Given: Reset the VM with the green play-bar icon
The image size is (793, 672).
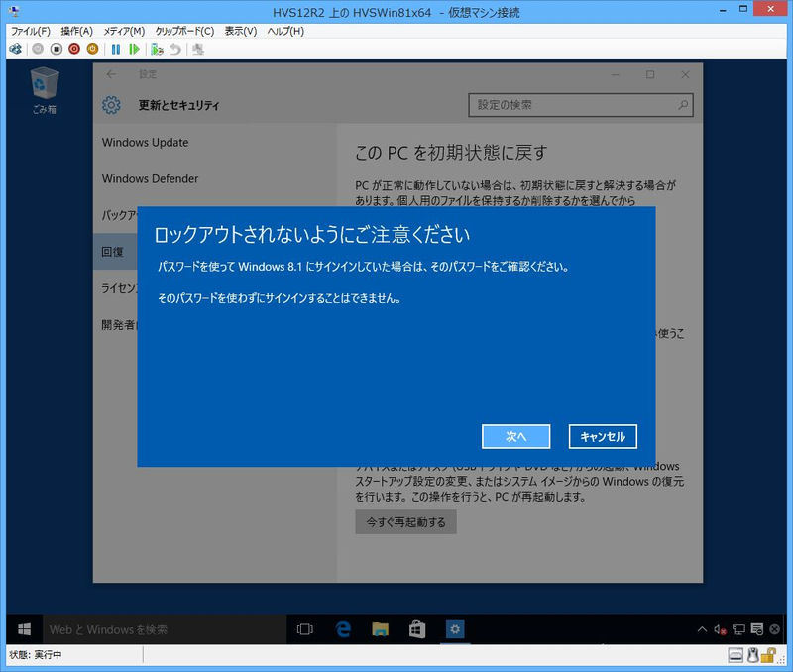Looking at the screenshot, I should (x=134, y=49).
